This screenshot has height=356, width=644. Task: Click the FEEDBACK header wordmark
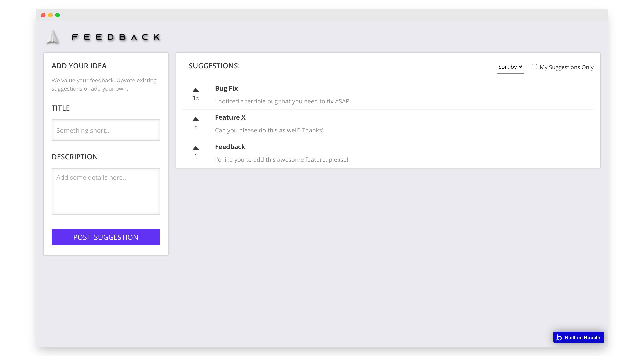pos(116,37)
